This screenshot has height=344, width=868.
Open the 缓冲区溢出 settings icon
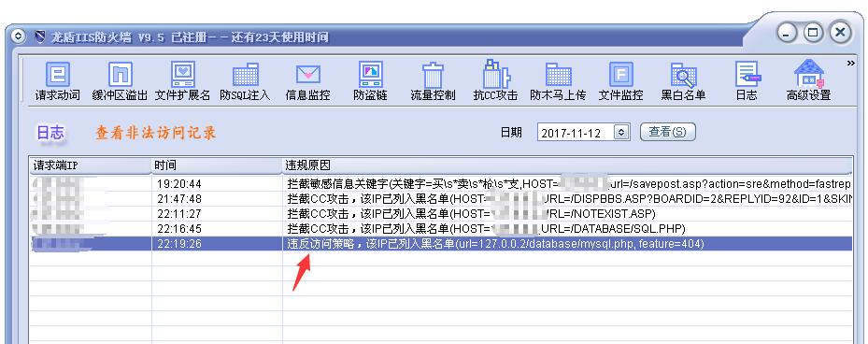pyautogui.click(x=120, y=81)
